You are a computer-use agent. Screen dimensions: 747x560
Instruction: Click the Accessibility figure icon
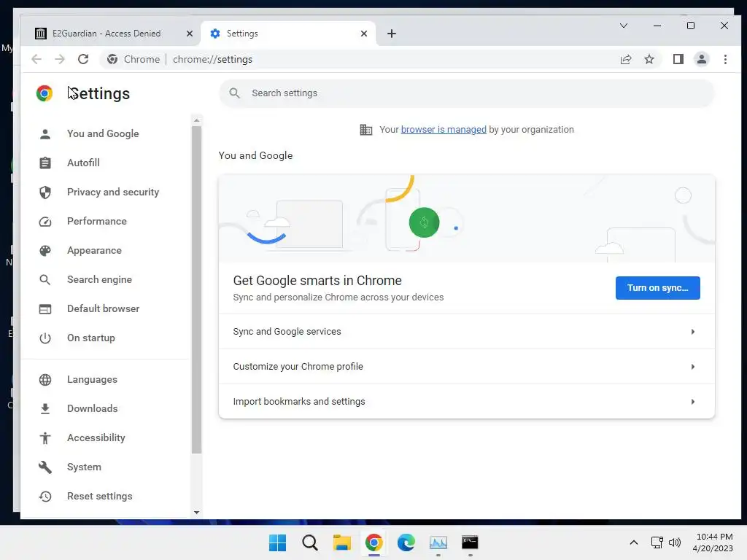point(45,438)
